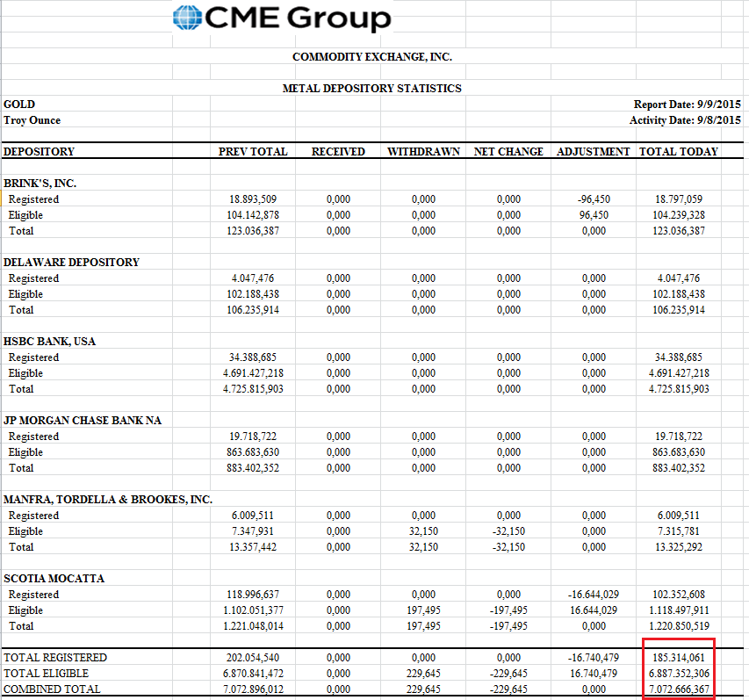Select the NET CHANGE column header
The width and height of the screenshot is (749, 700).
(508, 151)
